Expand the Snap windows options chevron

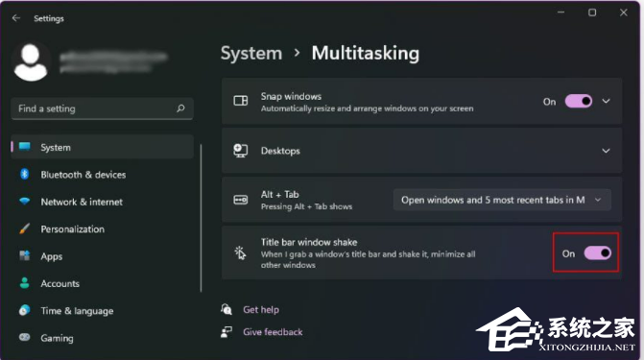(606, 101)
